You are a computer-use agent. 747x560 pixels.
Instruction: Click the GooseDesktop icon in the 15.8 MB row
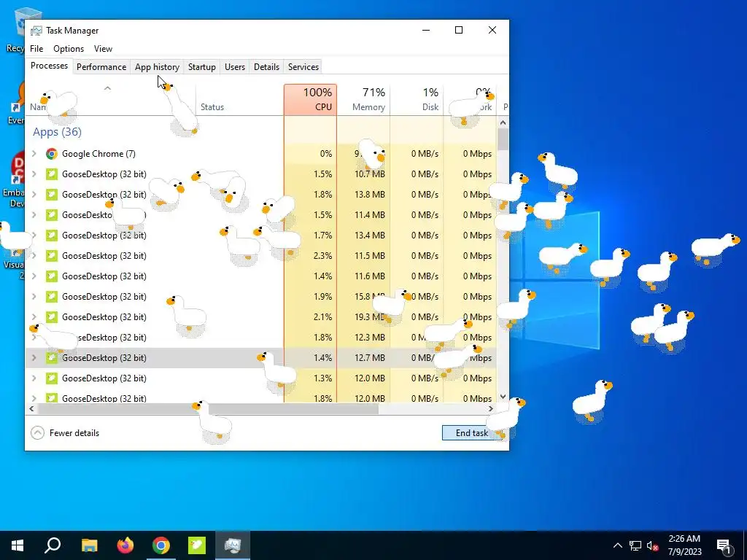click(52, 297)
